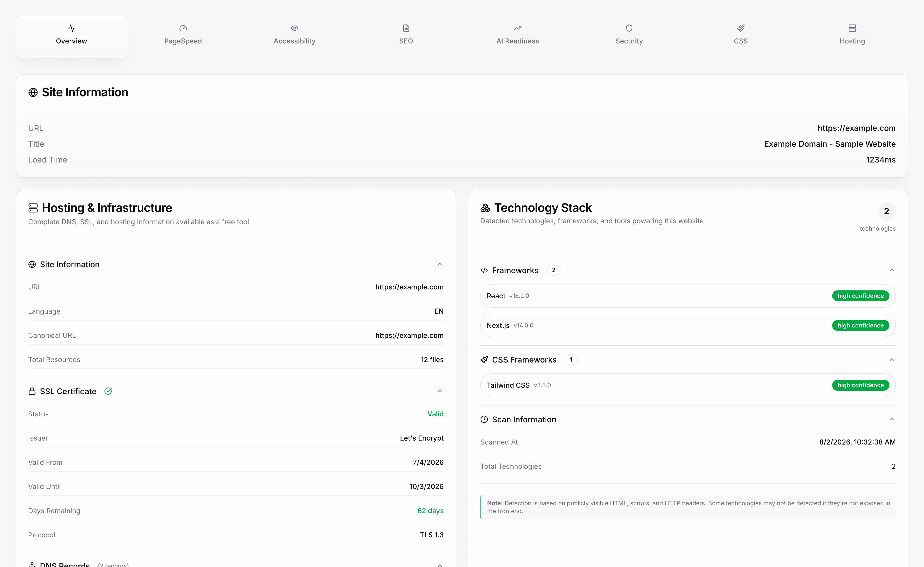
Task: Click the server icon above Hosting tab
Action: (852, 28)
